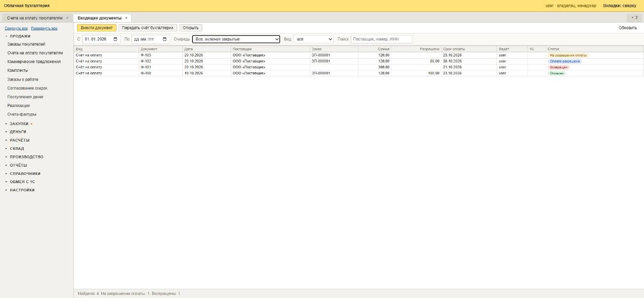
Task: Close the «Входящие документы» tab
Action: point(126,18)
